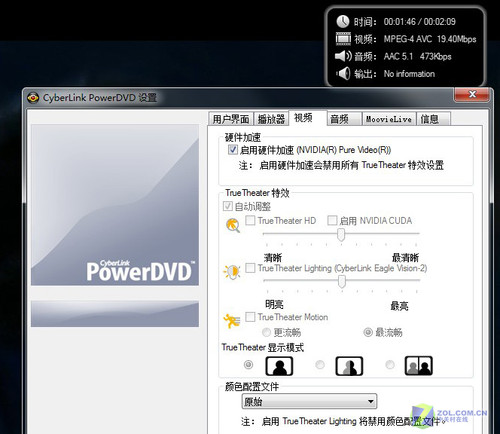The height and width of the screenshot is (434, 500).
Task: Open the MoovieLive tab
Action: [389, 119]
